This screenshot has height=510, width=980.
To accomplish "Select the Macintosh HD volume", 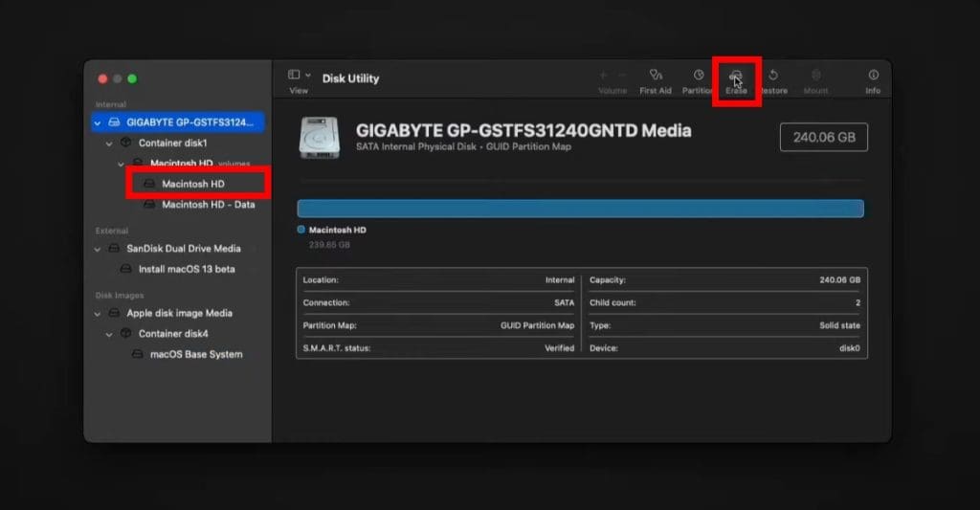I will (x=192, y=184).
